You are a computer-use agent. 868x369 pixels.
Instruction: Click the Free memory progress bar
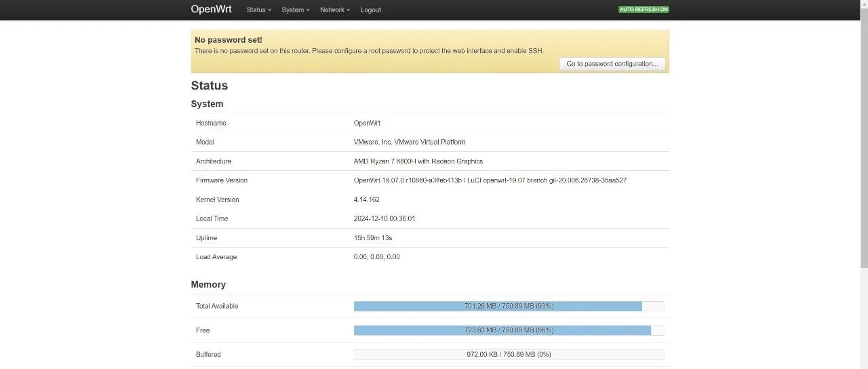click(x=509, y=330)
